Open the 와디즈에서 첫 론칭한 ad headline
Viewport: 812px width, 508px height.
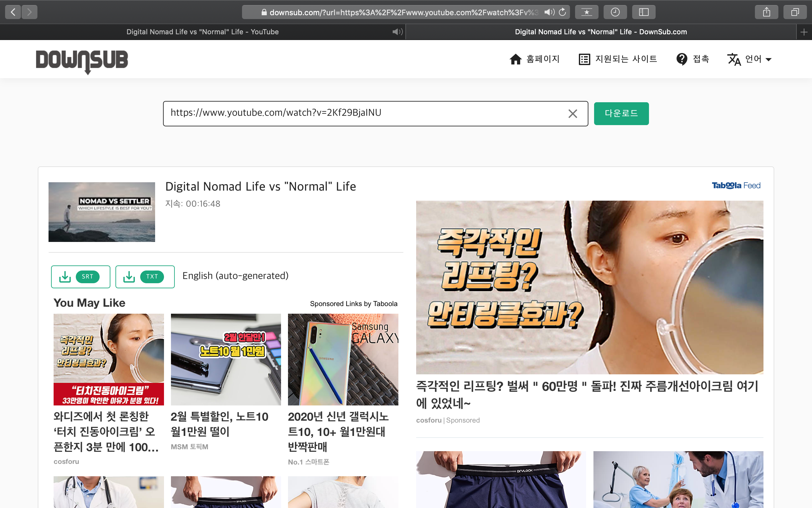tap(106, 432)
